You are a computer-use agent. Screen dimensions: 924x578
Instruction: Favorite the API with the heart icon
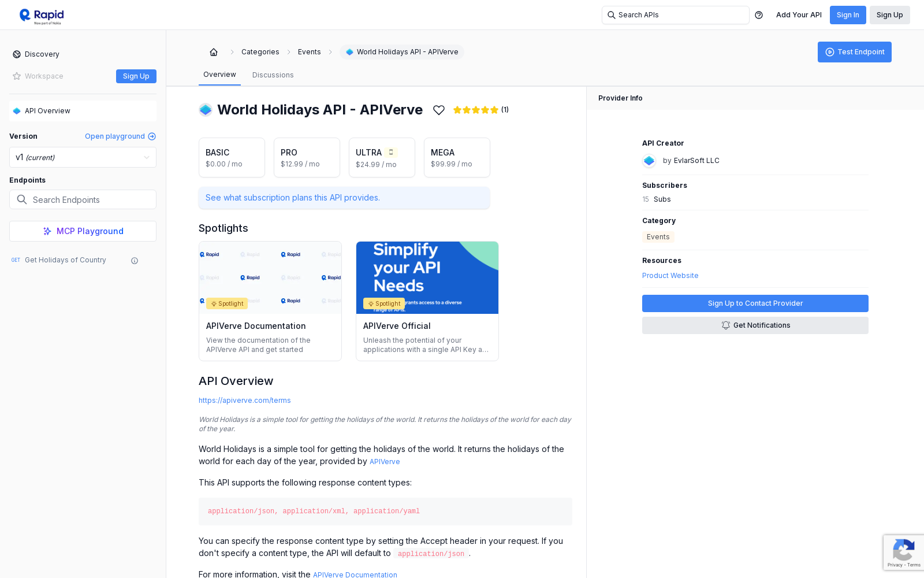click(x=439, y=110)
